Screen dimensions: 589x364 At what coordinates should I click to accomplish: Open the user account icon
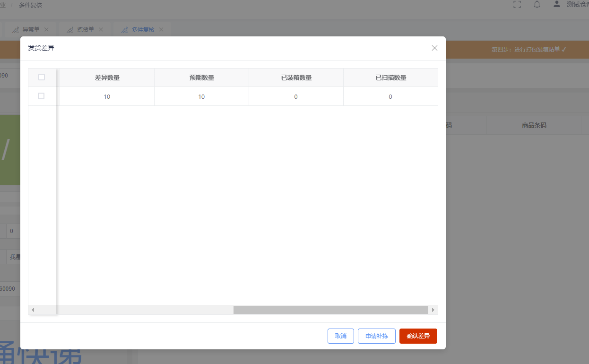tap(557, 4)
